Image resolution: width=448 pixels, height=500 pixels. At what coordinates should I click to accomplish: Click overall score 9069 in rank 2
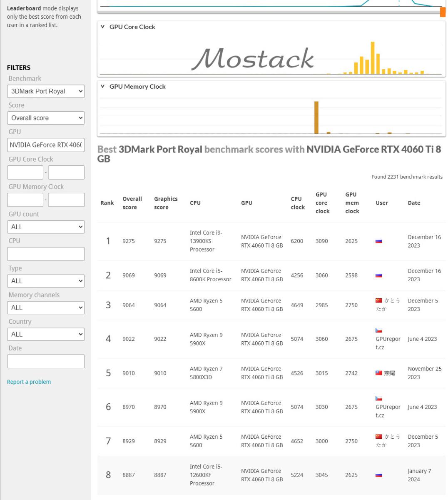coord(129,275)
